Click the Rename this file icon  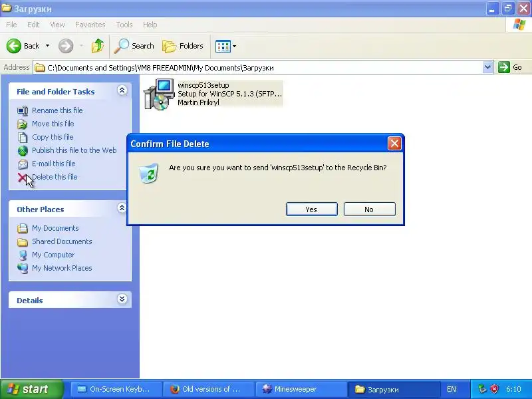click(23, 110)
